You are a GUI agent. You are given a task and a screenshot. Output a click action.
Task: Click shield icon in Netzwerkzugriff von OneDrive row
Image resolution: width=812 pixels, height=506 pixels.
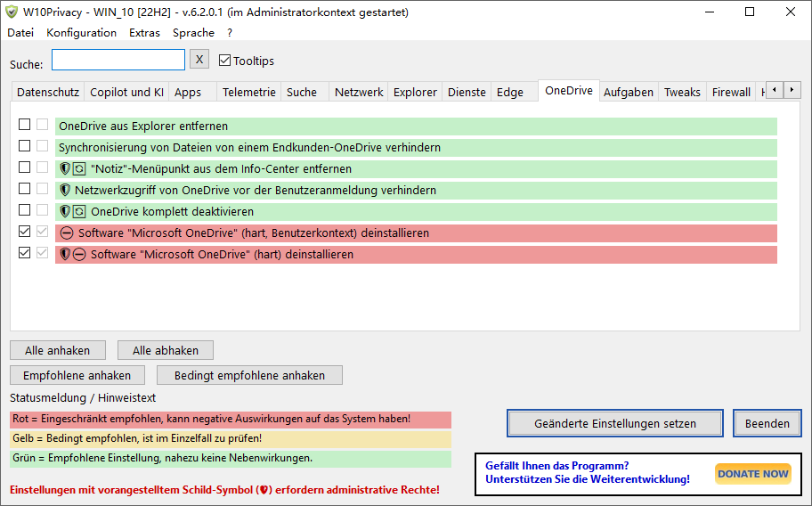pos(65,190)
